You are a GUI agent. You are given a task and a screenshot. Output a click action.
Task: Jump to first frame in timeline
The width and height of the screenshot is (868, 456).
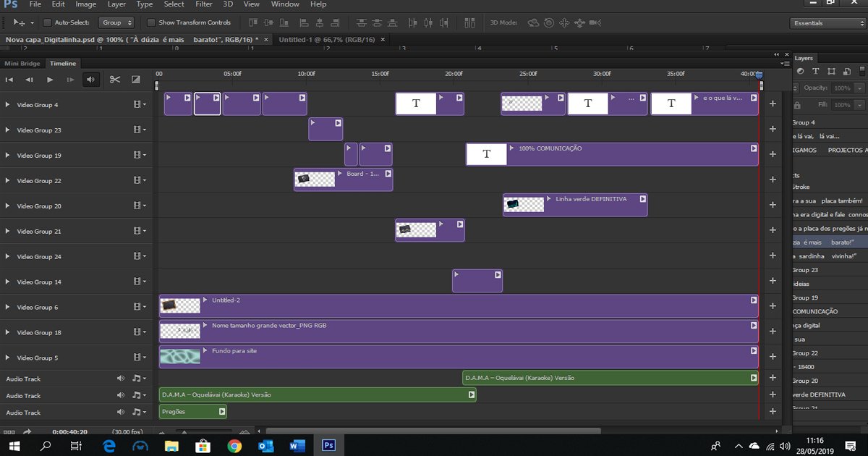tap(9, 80)
